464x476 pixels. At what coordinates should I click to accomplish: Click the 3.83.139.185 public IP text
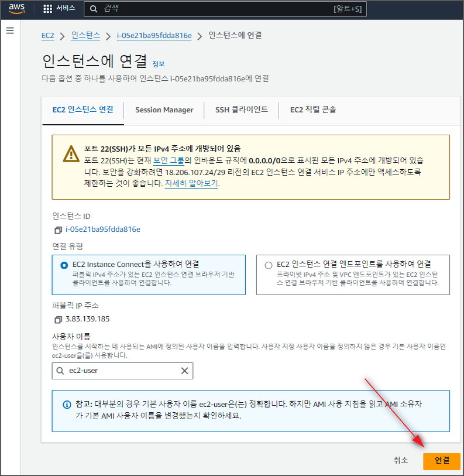click(x=87, y=319)
